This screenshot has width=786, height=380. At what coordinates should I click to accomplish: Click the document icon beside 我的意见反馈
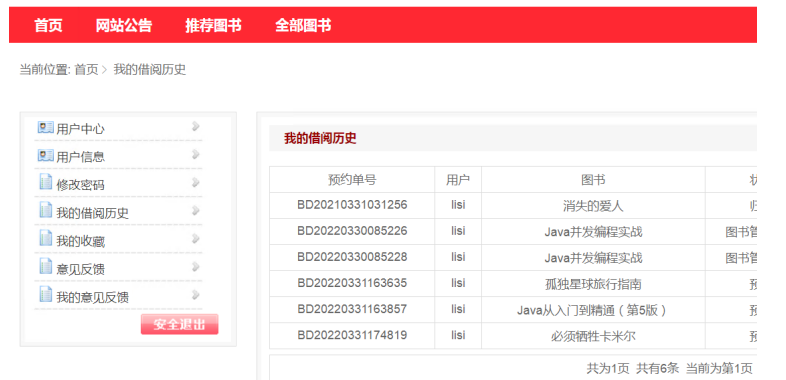click(x=46, y=294)
